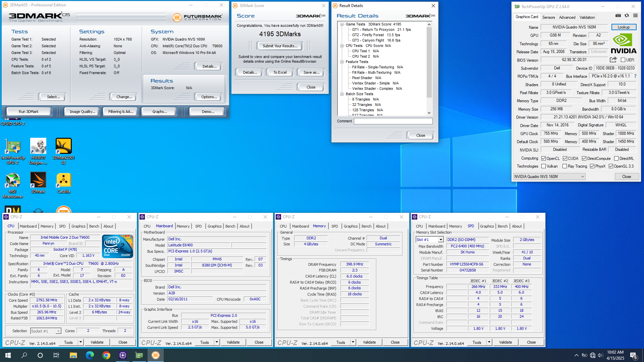644x362 pixels.
Task: Collapse the Game Tests tree node
Action: coord(342,24)
